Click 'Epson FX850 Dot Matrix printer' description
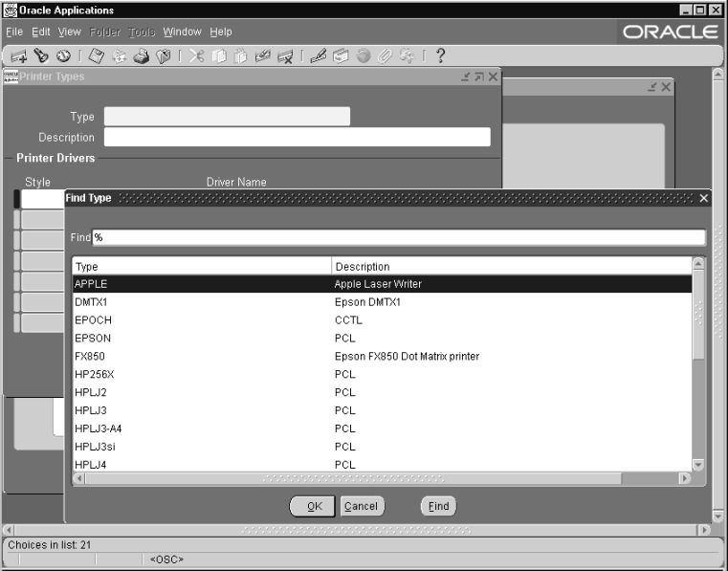Screen dimensions: 728x571 407,357
